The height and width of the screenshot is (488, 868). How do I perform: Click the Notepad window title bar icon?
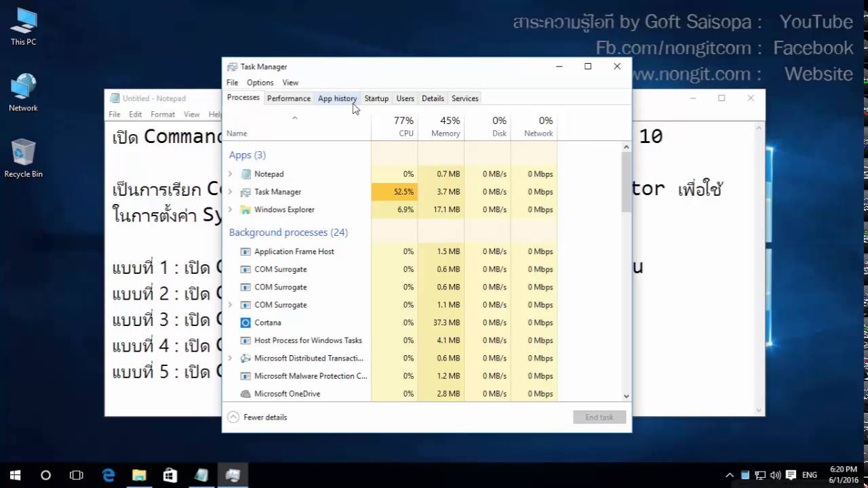click(x=115, y=98)
